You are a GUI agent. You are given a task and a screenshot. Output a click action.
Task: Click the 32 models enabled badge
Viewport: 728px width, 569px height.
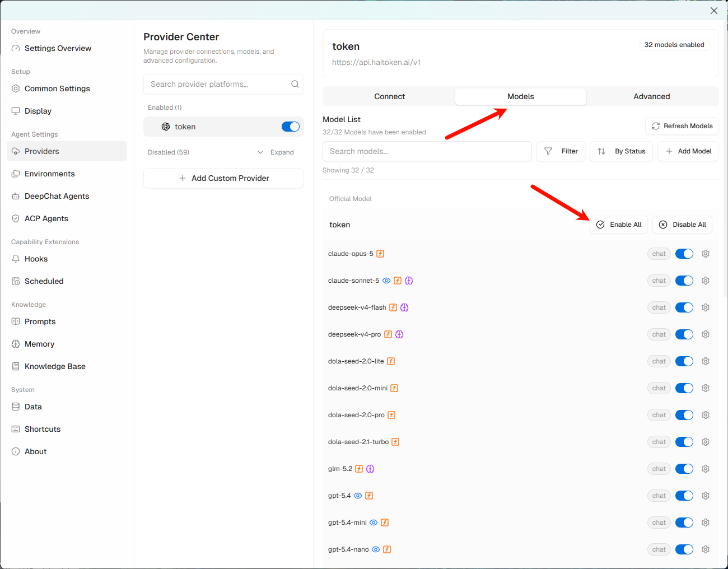(x=674, y=45)
